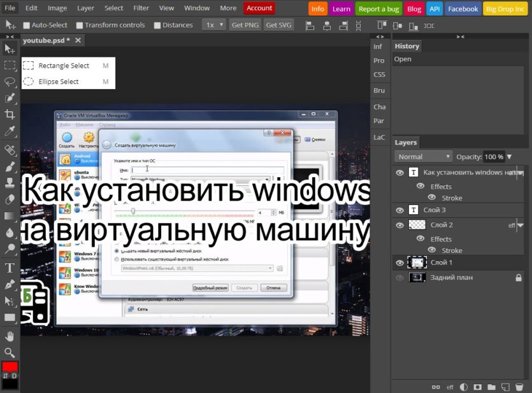Open the Opacity slider dropdown arrow
Viewport: 532px width, 393px height.
point(509,157)
